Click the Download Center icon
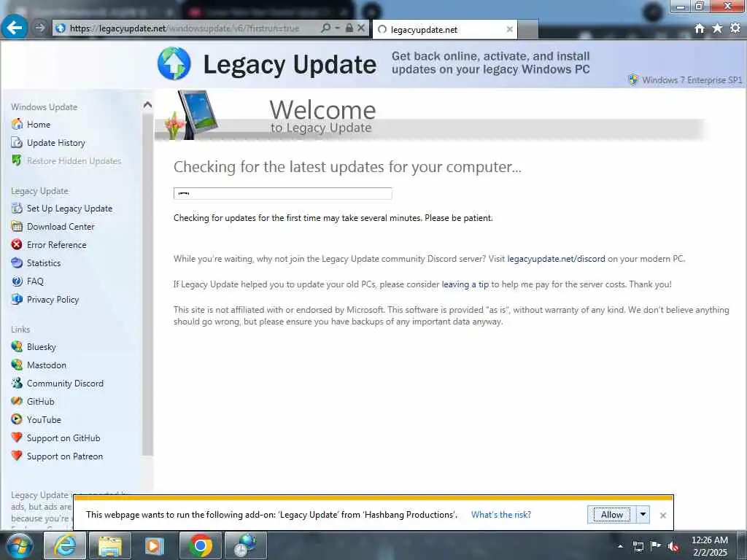 point(17,226)
